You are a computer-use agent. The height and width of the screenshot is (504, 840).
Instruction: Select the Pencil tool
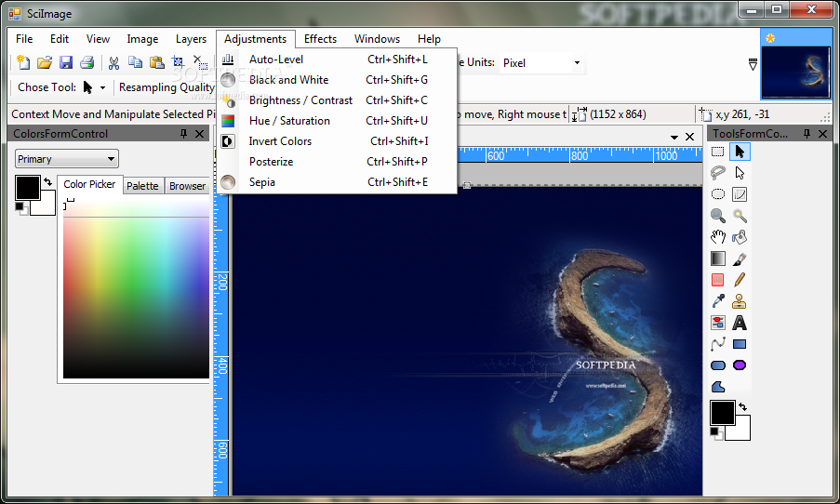[740, 280]
